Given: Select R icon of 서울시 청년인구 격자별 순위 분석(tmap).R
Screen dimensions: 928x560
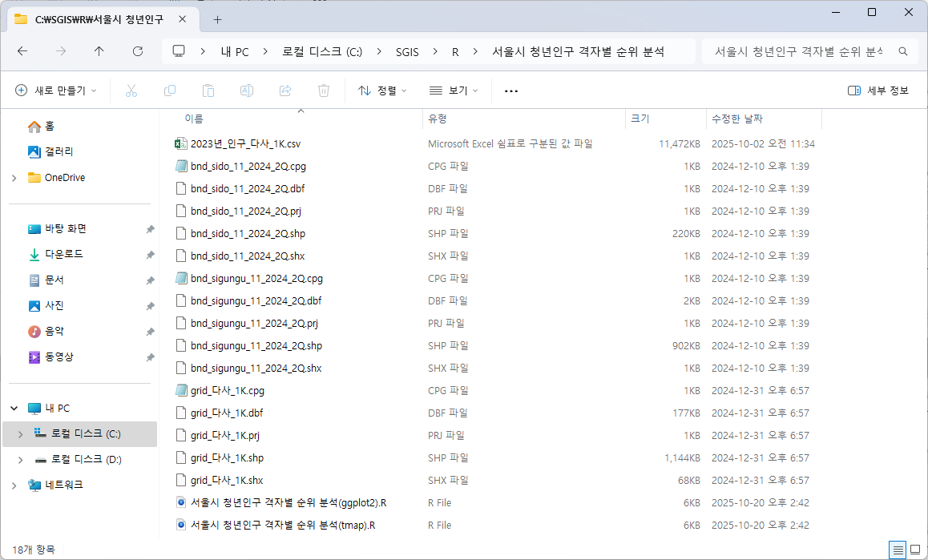Looking at the screenshot, I should [181, 525].
